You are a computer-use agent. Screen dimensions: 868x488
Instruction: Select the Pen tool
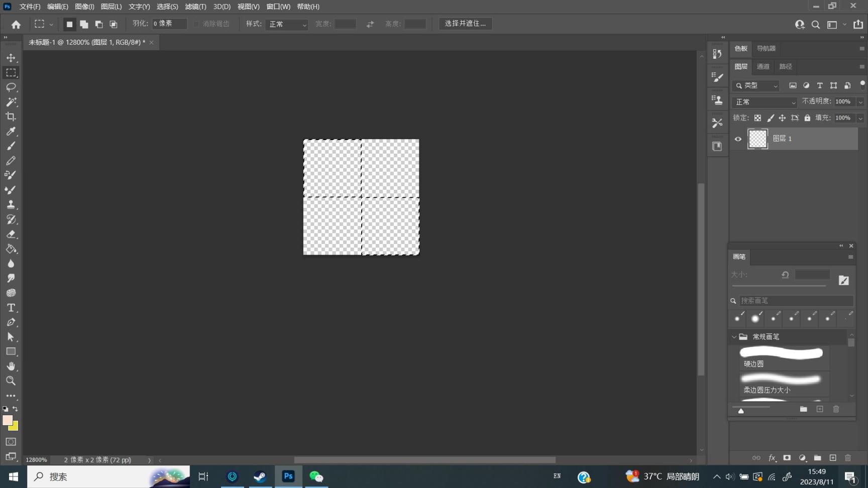pyautogui.click(x=11, y=322)
